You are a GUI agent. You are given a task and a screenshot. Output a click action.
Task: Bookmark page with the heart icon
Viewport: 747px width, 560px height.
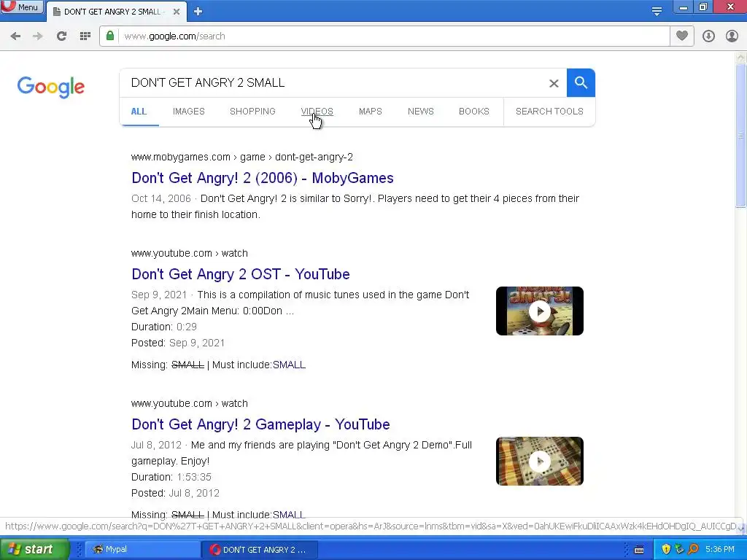(682, 36)
